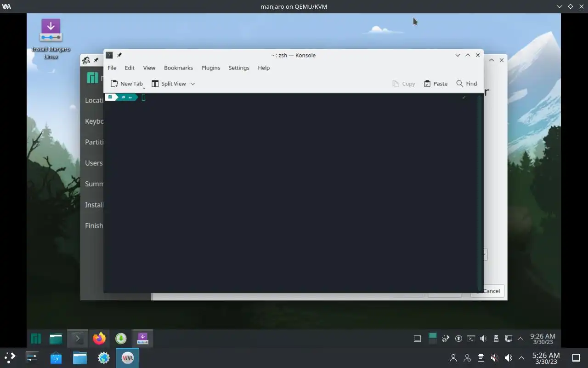The image size is (588, 368).
Task: Expand the guest system tray hidden icons arrow
Action: 520,339
